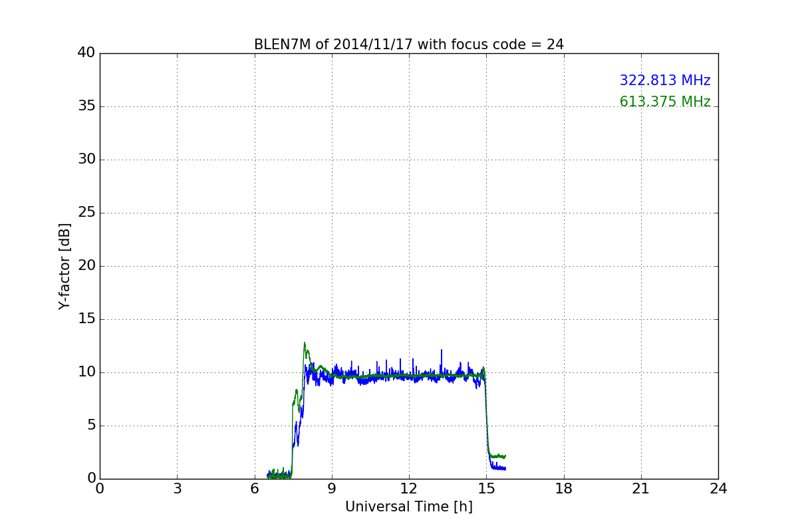Click the y-axis tick label 5

[91, 426]
